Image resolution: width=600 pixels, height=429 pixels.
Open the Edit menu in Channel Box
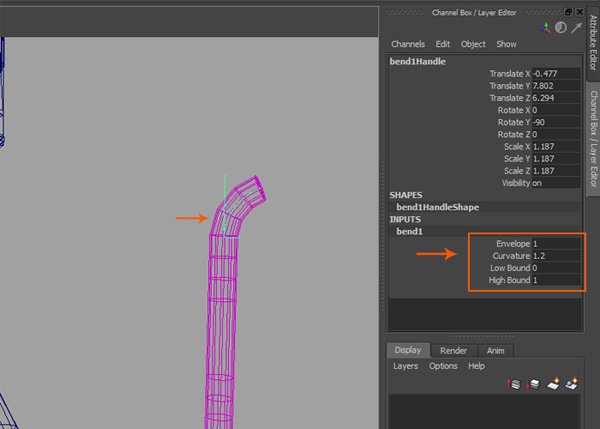click(x=443, y=44)
